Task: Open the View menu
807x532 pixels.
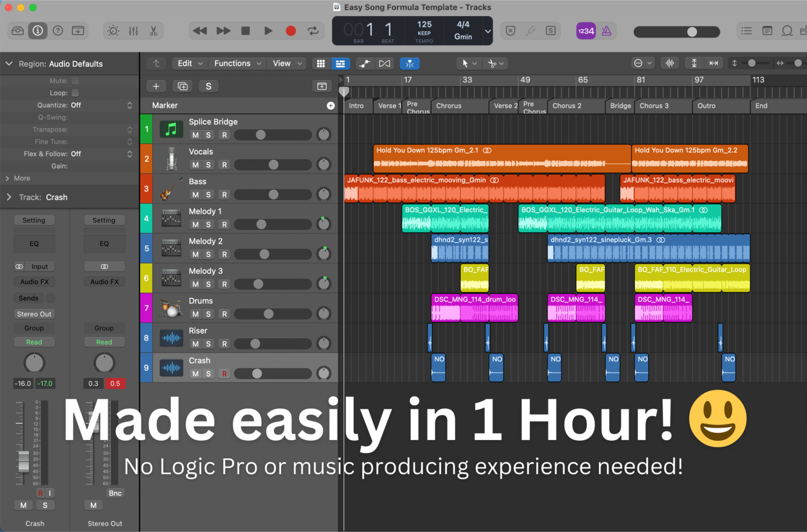Action: [286, 63]
